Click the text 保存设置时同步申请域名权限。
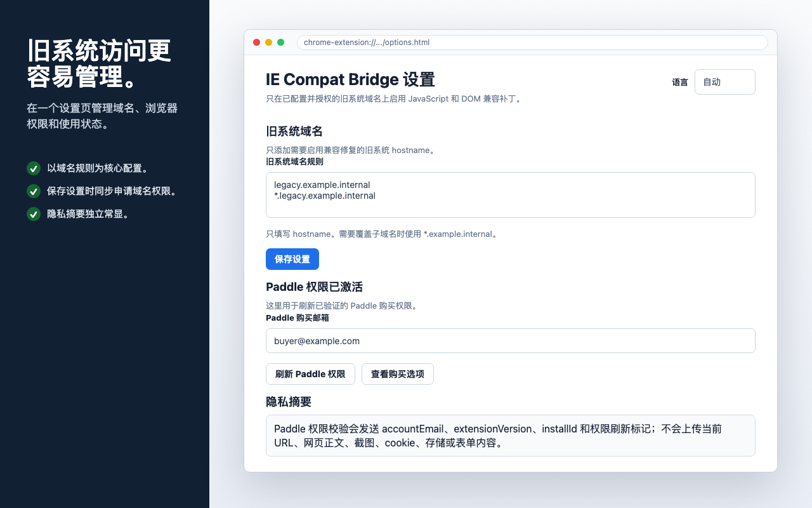This screenshot has height=508, width=812. (x=112, y=191)
